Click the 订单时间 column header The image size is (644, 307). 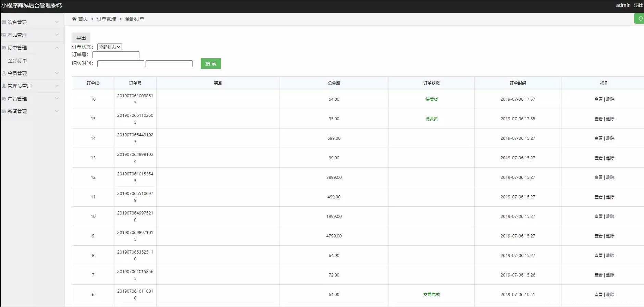pyautogui.click(x=518, y=83)
